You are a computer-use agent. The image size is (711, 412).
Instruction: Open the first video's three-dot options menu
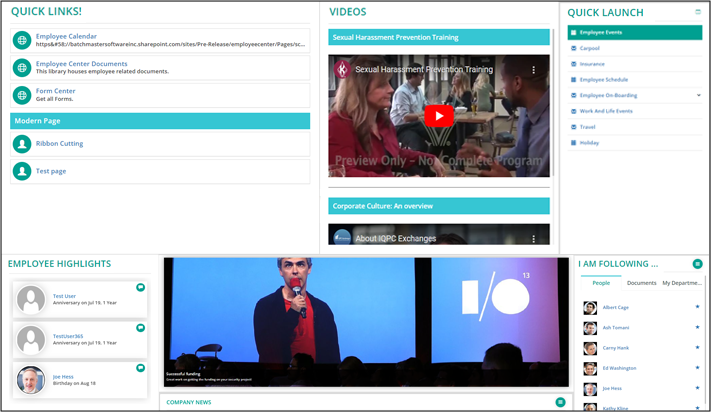click(534, 70)
